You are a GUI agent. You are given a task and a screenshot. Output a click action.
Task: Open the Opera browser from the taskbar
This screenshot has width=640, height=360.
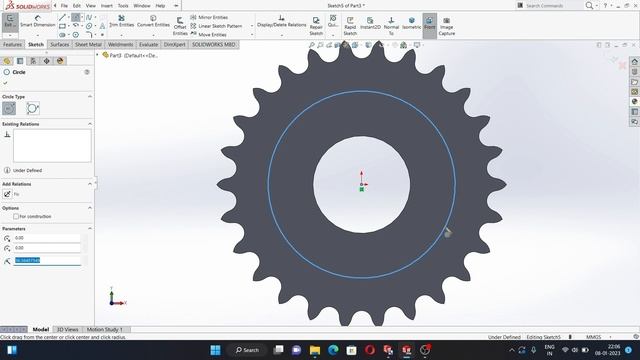370,350
